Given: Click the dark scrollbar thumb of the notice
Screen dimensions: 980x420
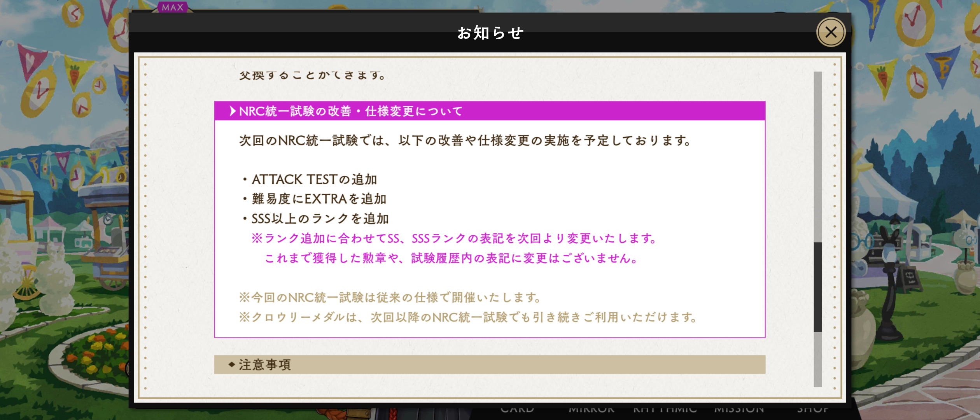Looking at the screenshot, I should coord(818,287).
